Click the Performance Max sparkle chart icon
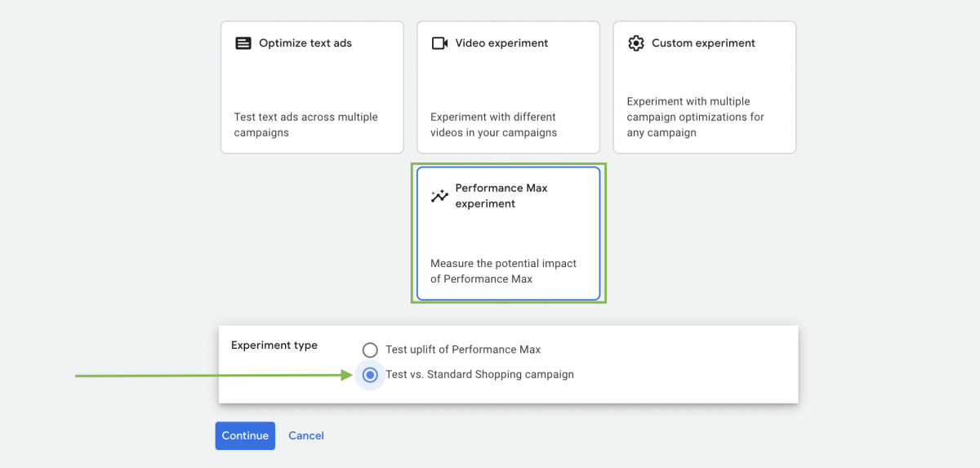980x468 pixels. [x=439, y=196]
